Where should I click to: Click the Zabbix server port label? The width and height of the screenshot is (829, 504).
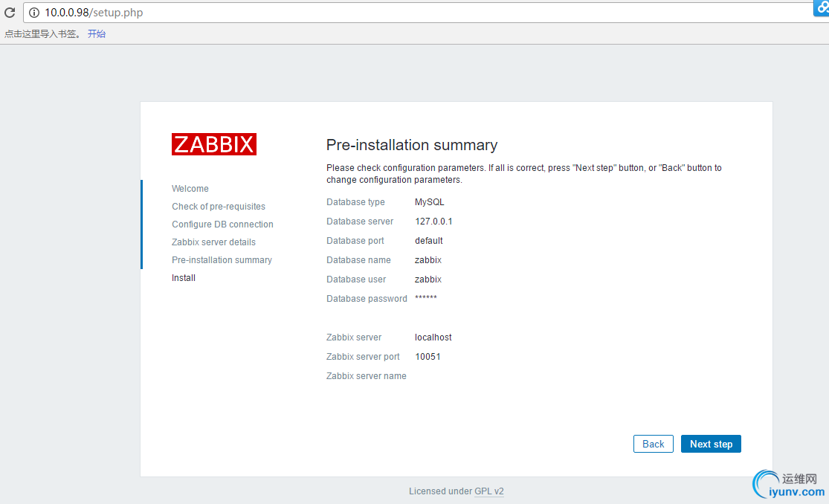363,357
